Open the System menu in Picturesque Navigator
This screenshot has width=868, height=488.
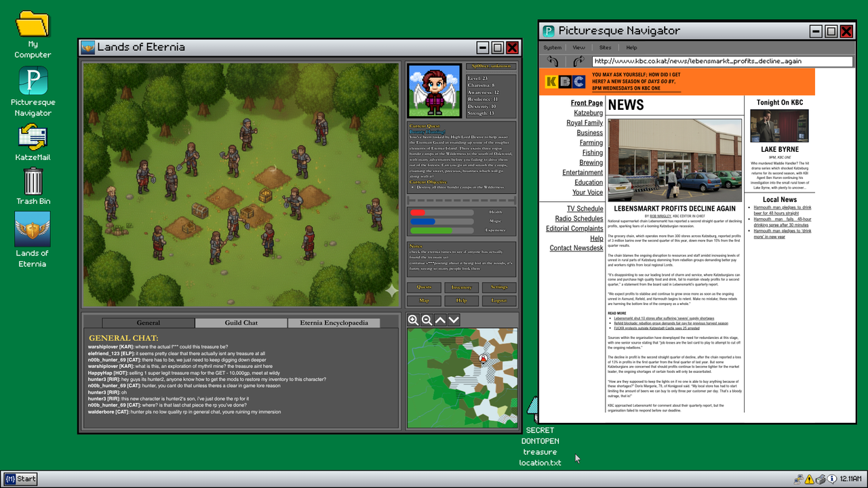[x=553, y=47]
